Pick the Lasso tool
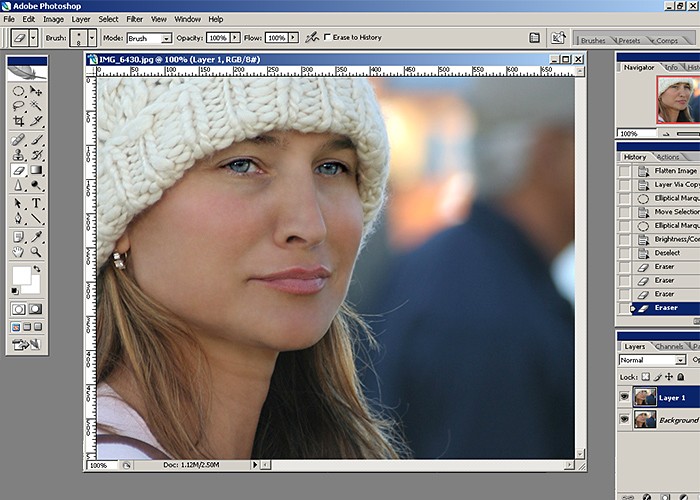The image size is (700, 500). (x=18, y=106)
